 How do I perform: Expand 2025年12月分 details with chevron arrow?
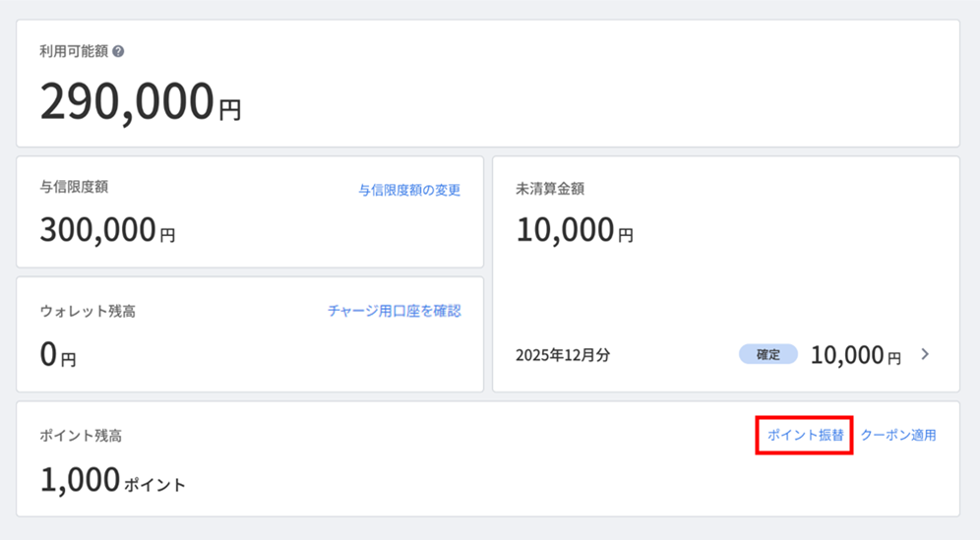click(x=925, y=355)
